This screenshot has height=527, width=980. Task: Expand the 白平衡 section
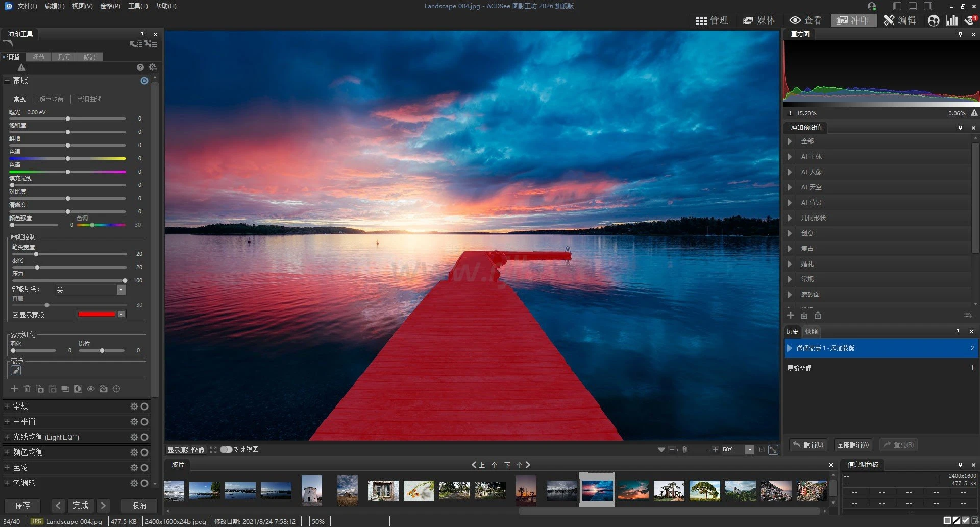click(7, 421)
